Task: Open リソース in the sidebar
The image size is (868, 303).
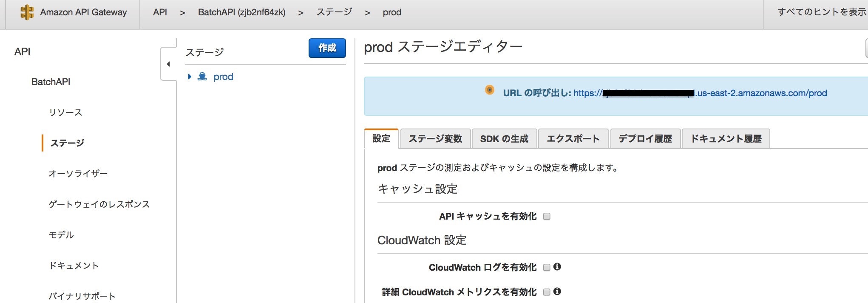Action: (65, 112)
